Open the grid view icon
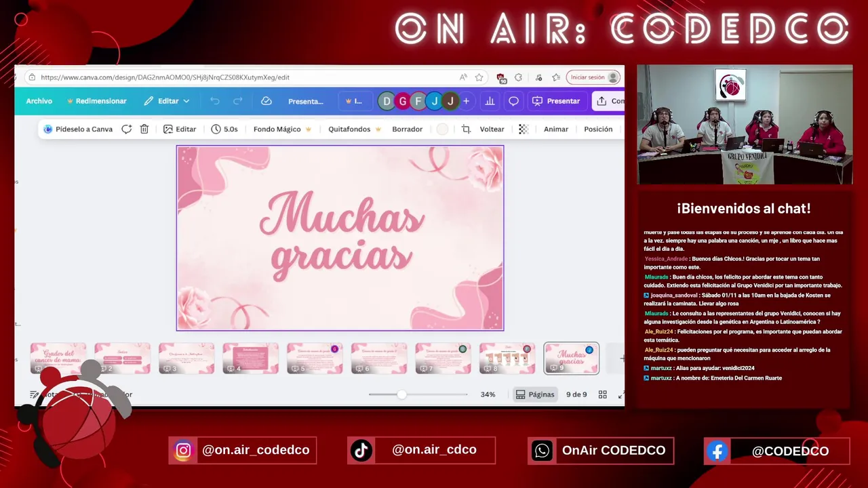This screenshot has width=868, height=488. [x=602, y=394]
